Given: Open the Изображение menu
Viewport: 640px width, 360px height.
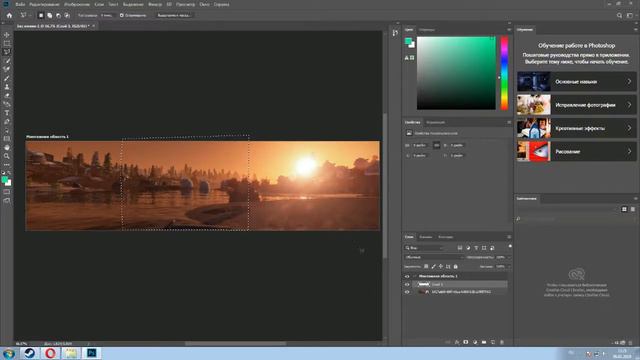Looking at the screenshot, I should point(77,4).
